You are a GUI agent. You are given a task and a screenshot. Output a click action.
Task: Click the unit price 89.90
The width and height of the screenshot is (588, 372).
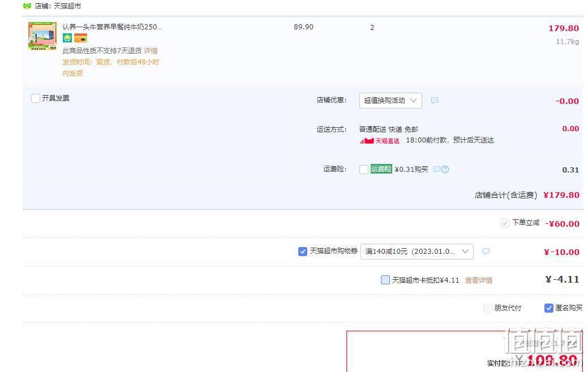(x=303, y=27)
